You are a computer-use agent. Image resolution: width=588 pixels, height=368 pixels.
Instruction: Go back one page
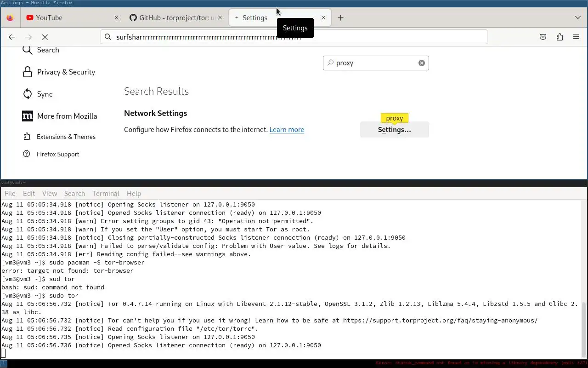click(x=12, y=37)
